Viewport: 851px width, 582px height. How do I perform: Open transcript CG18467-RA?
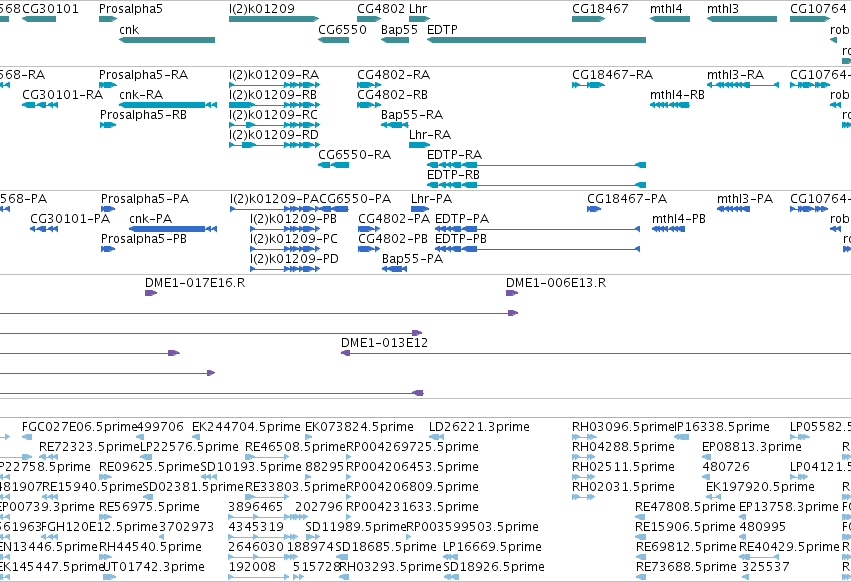click(x=612, y=75)
